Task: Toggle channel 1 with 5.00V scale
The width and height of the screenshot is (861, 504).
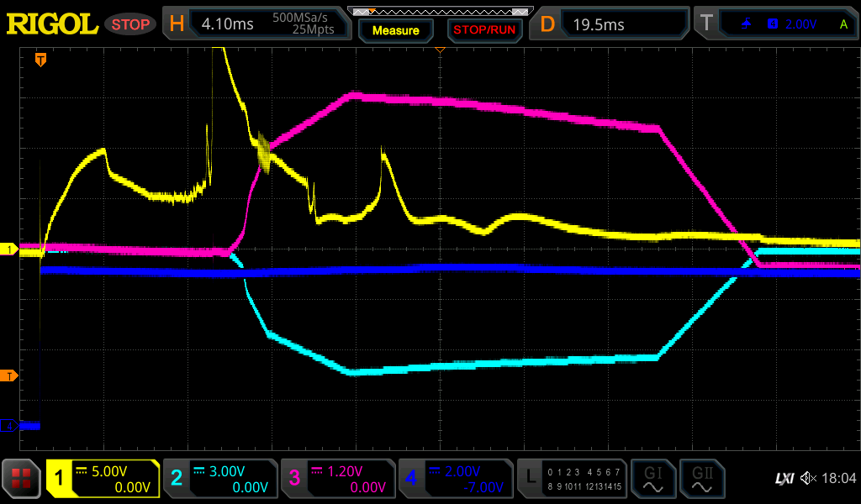Action: tap(103, 480)
